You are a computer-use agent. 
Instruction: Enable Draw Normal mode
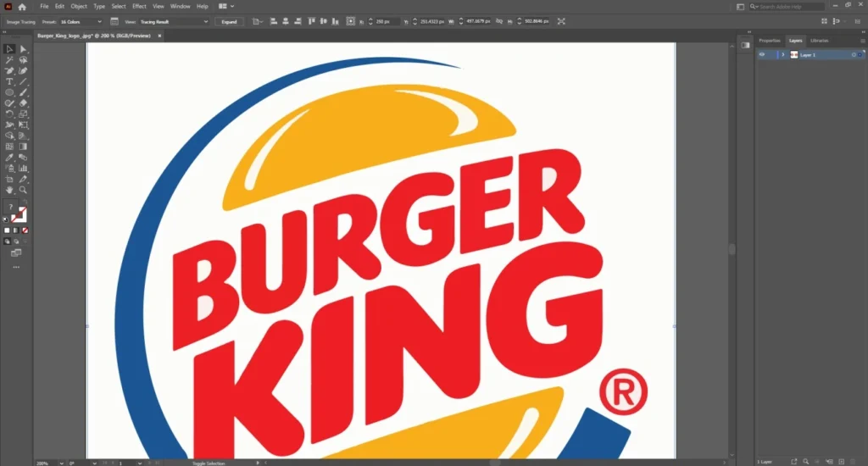7,241
